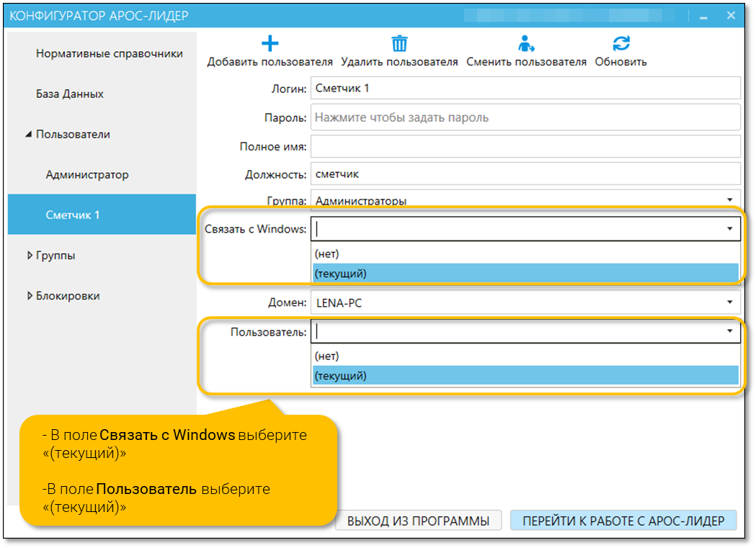Click the plus icon to add a user

pos(270,43)
